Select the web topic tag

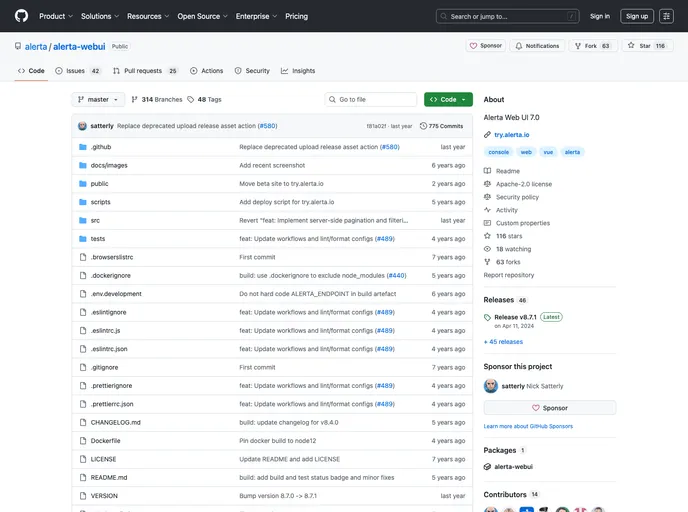[526, 152]
